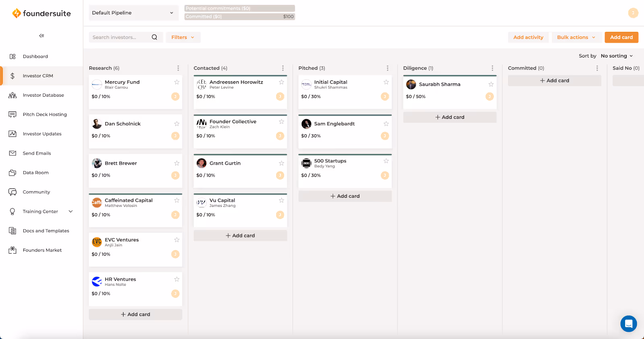Click the Caffeinated Capital logo

point(97,203)
